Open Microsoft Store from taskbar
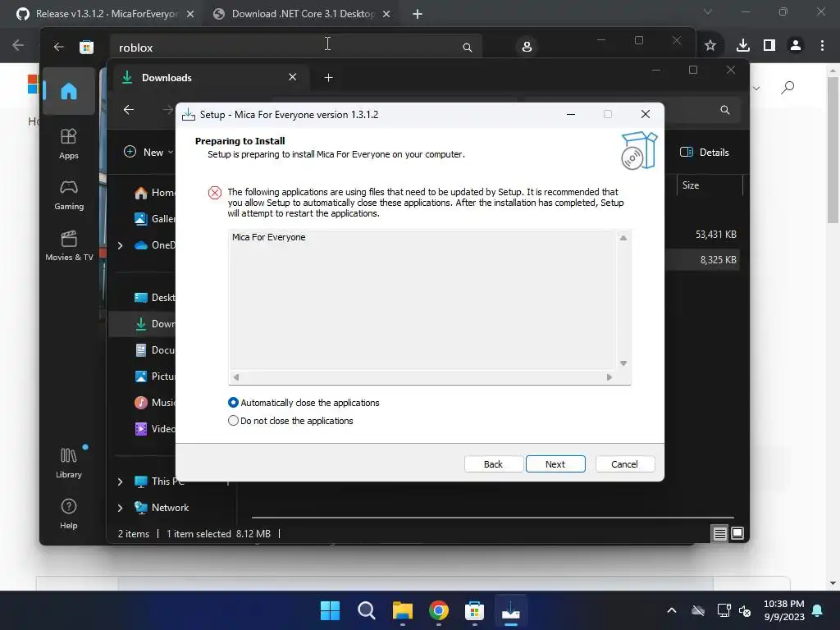The image size is (840, 630). [x=475, y=610]
